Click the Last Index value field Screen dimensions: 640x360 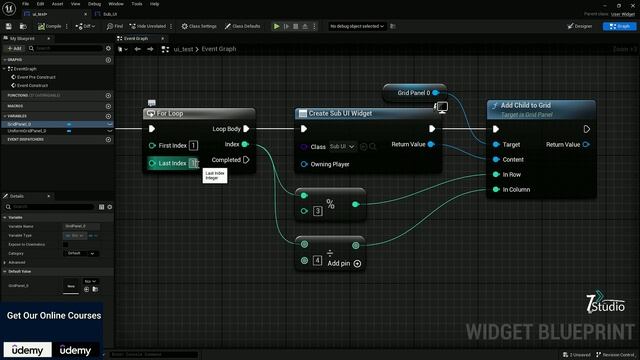pyautogui.click(x=193, y=163)
